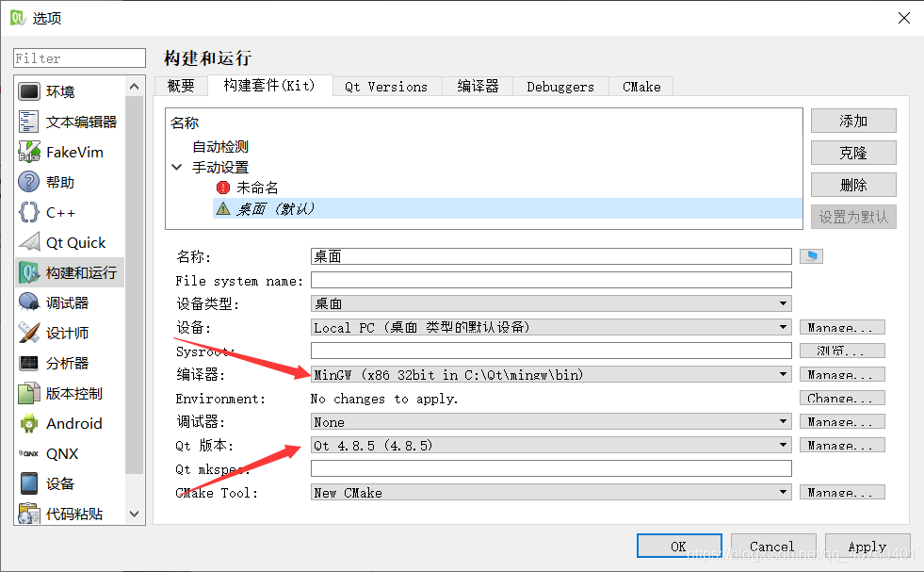
Task: Click Manage button for CMake Tool
Action: [842, 493]
